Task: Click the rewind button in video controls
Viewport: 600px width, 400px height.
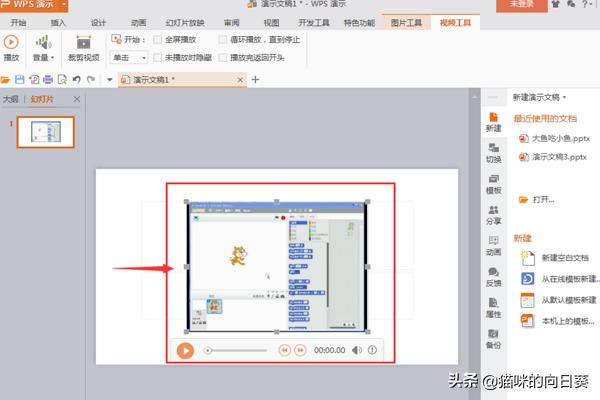Action: tap(284, 350)
